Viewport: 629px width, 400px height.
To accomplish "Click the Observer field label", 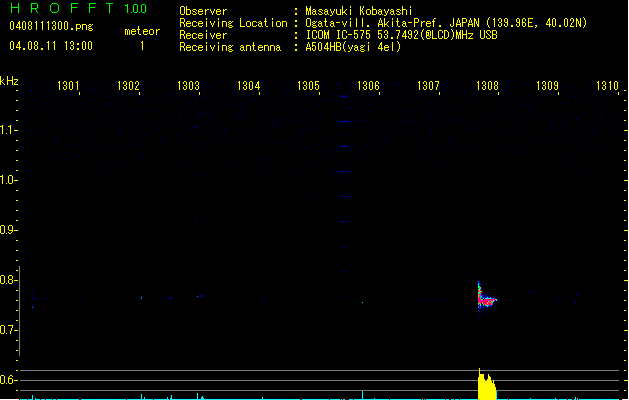I will tap(203, 11).
